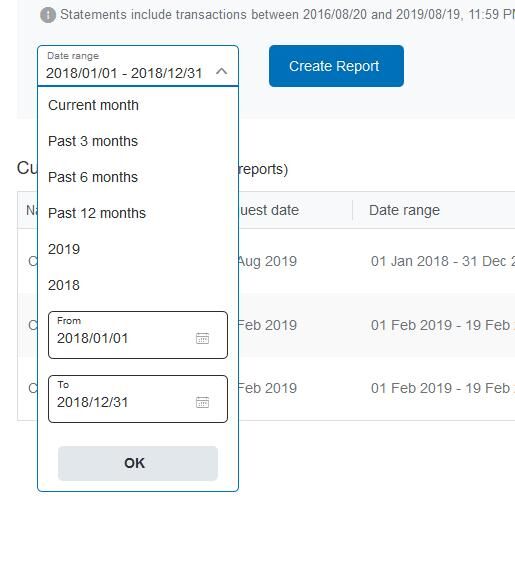Click the Date range column header

tap(404, 210)
